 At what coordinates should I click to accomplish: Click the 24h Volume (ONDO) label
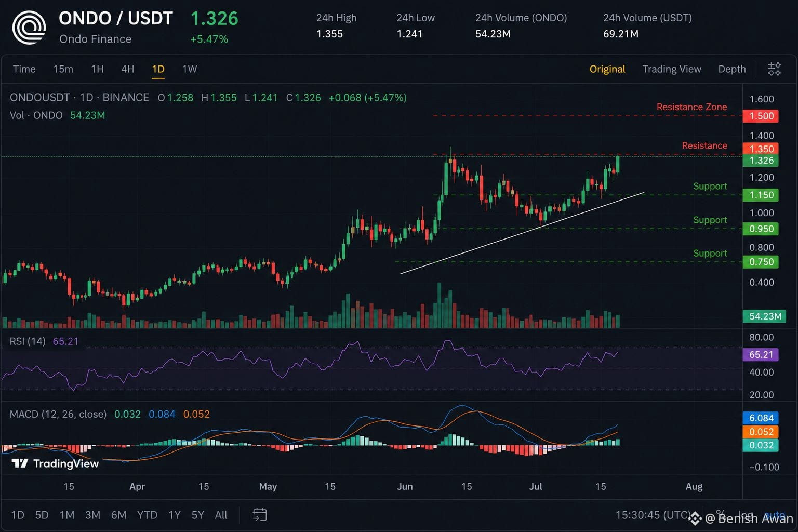[521, 18]
